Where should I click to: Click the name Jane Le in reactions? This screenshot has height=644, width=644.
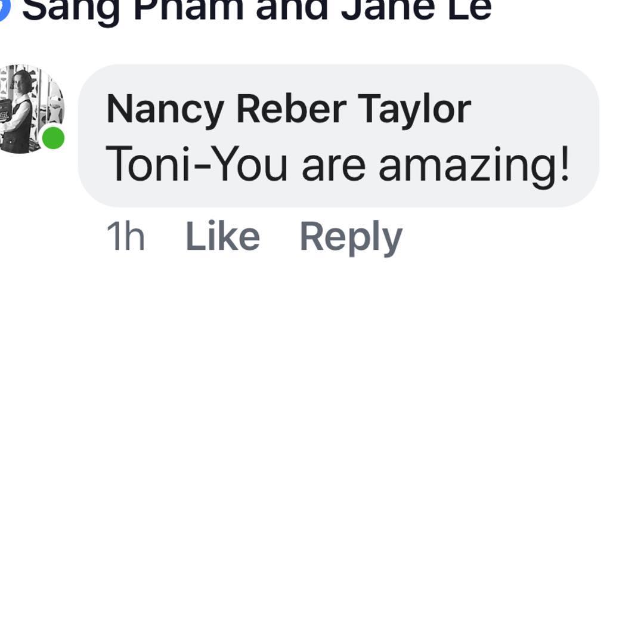[x=416, y=10]
